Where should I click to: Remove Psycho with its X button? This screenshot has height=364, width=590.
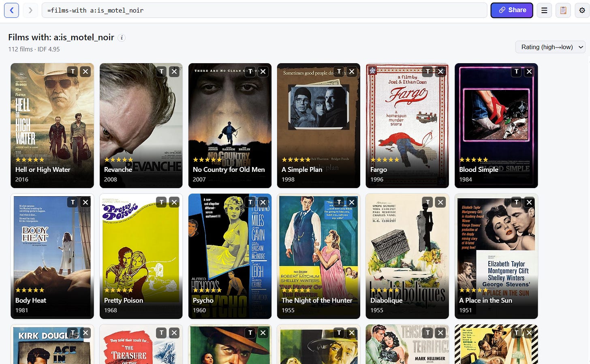pyautogui.click(x=263, y=202)
